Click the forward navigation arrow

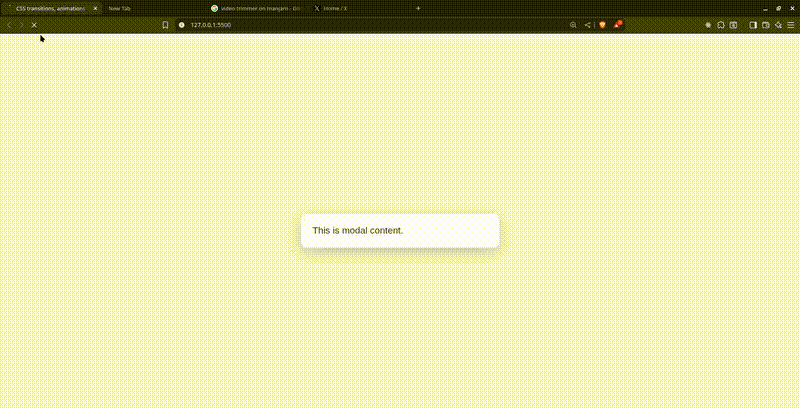tap(21, 25)
